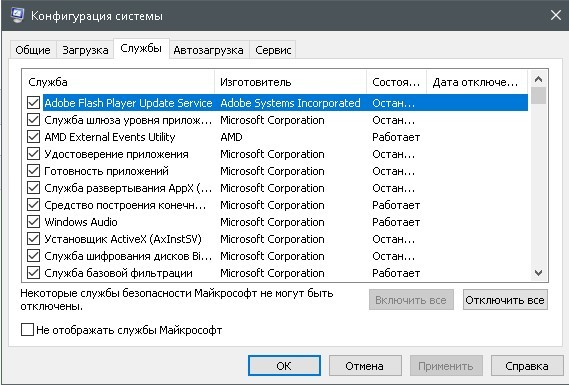Select Служба развертывания AppX service name
This screenshot has width=569, height=385.
tap(128, 188)
